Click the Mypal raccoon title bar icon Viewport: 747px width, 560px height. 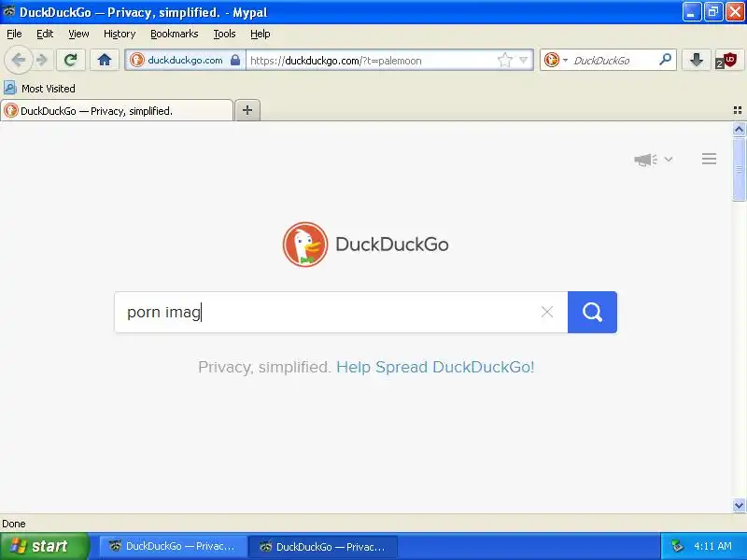[x=8, y=11]
